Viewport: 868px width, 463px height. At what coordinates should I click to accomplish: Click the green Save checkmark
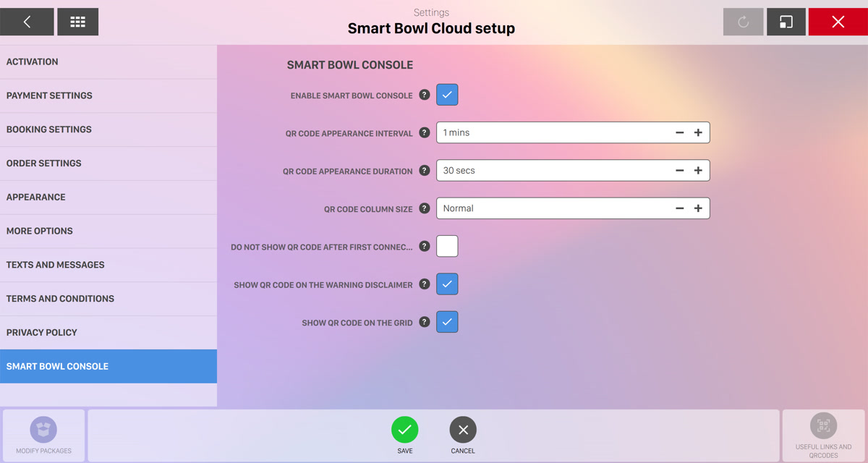point(405,430)
